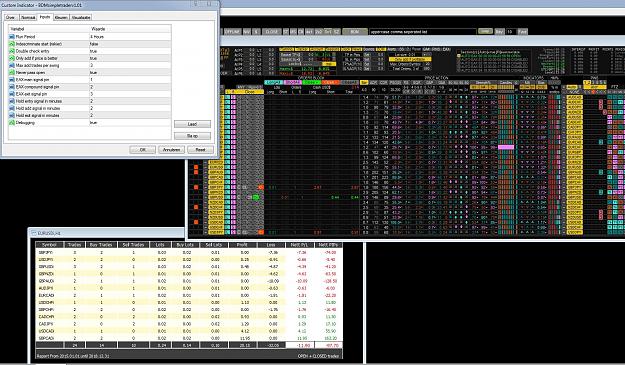Click the magenta Short button in Orders Block

click(x=292, y=82)
